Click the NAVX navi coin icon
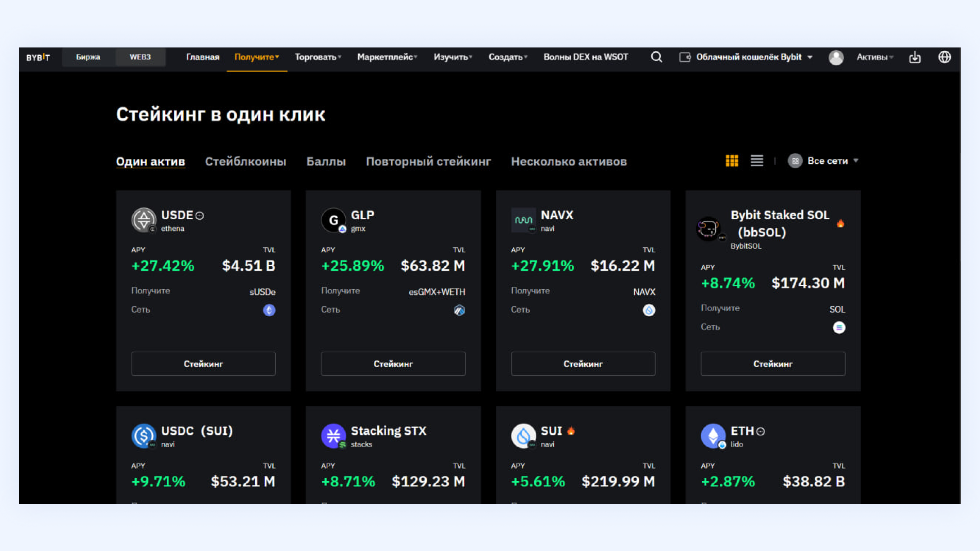This screenshot has width=980, height=551. click(x=523, y=220)
